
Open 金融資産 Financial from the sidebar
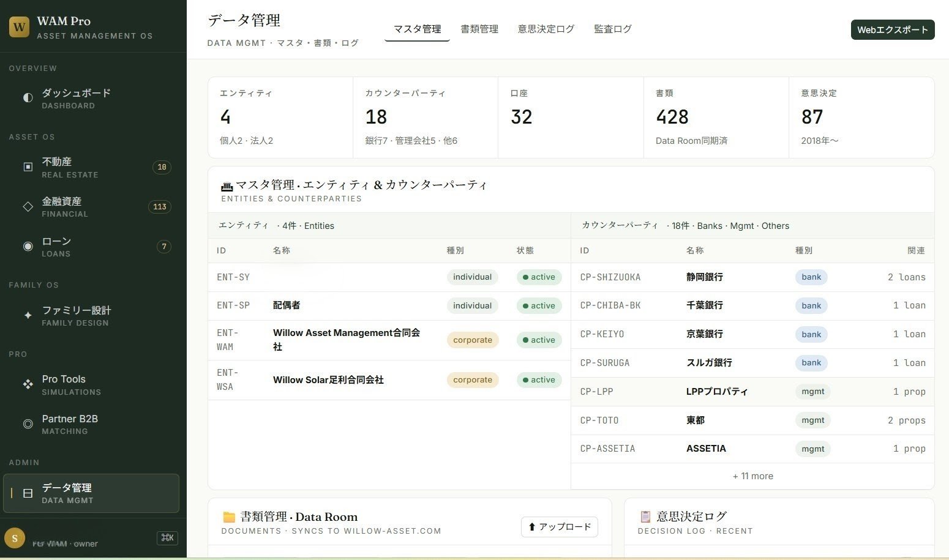point(28,206)
